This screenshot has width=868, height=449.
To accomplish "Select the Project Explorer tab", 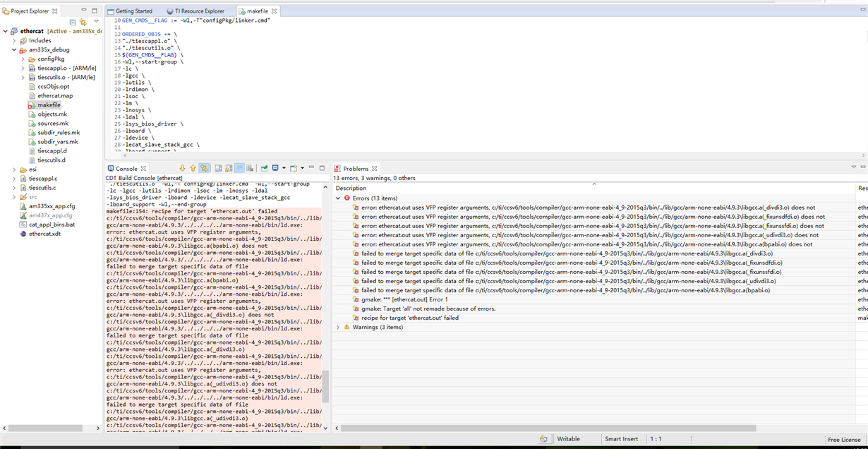I will pyautogui.click(x=31, y=11).
